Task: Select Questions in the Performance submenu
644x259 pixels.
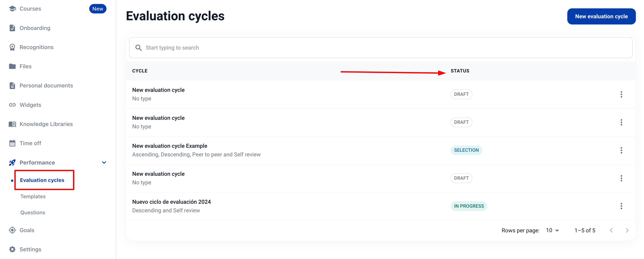Action: tap(33, 213)
